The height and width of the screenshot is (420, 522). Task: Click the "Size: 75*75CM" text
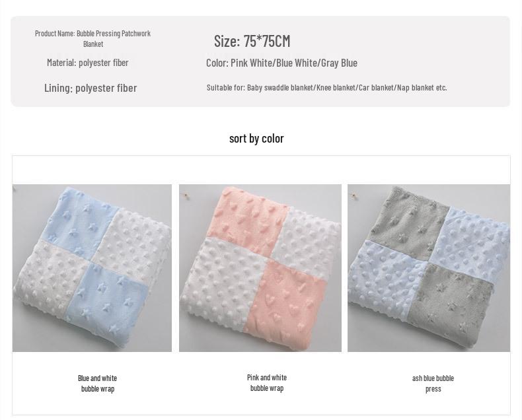click(252, 41)
